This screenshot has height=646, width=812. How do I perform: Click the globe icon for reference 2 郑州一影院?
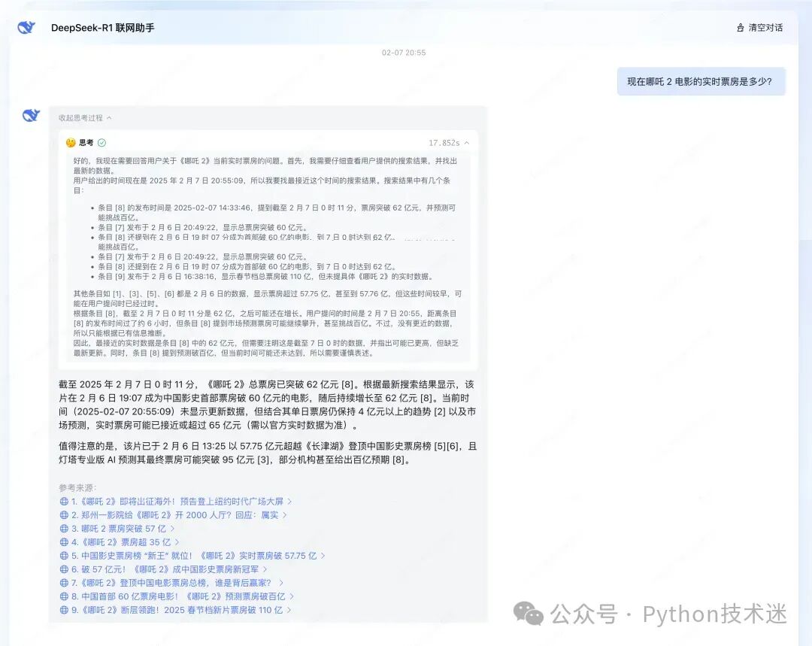click(64, 515)
